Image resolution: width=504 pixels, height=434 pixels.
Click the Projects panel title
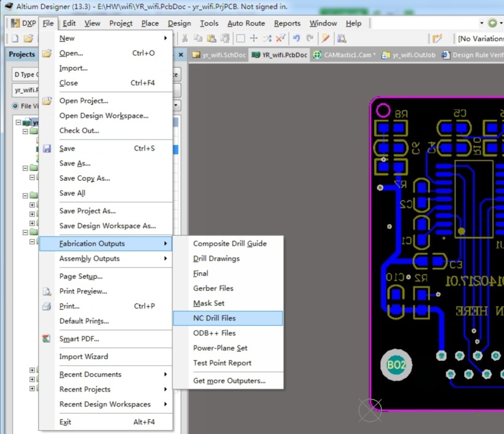(x=22, y=54)
